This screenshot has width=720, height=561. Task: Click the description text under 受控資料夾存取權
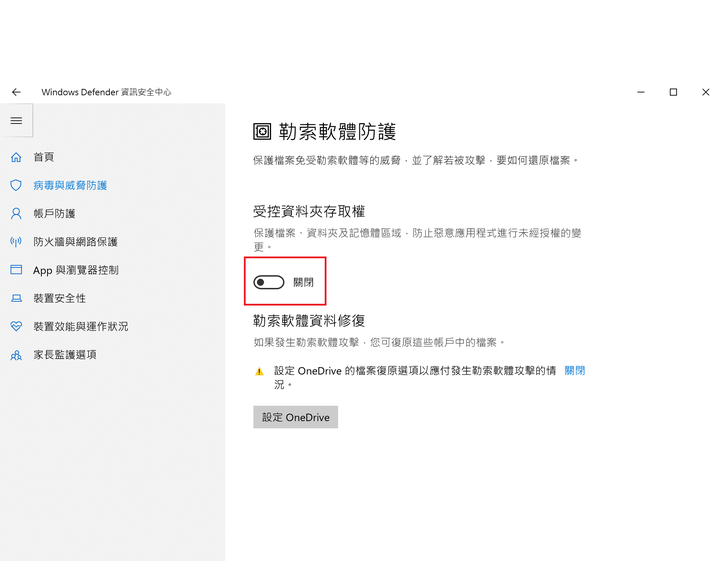[417, 240]
